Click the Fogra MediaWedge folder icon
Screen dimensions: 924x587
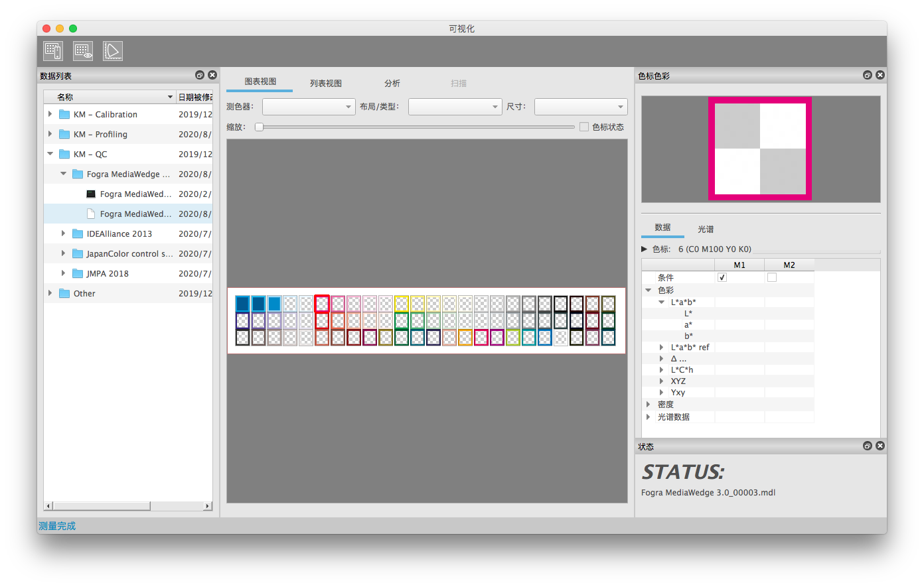coord(78,174)
